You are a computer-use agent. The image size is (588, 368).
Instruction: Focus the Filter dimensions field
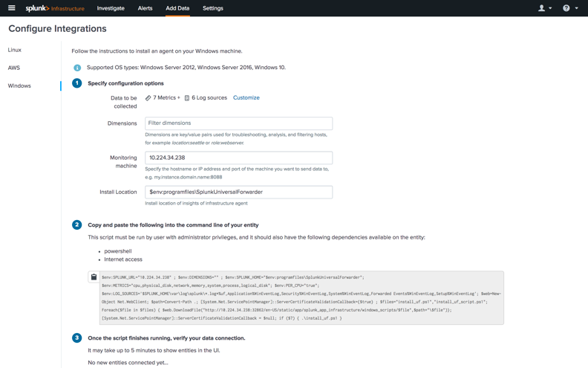[238, 123]
